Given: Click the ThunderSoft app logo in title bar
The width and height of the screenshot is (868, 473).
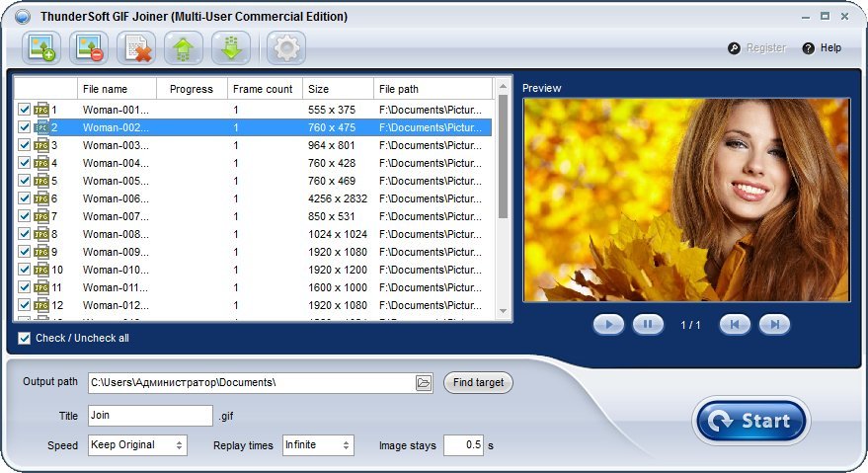Looking at the screenshot, I should (22, 17).
